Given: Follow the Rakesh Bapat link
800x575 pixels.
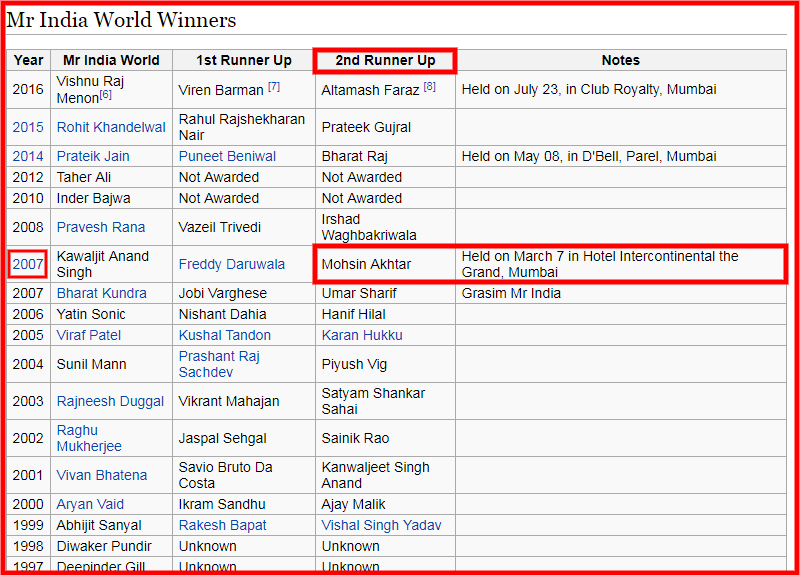Looking at the screenshot, I should [x=222, y=526].
